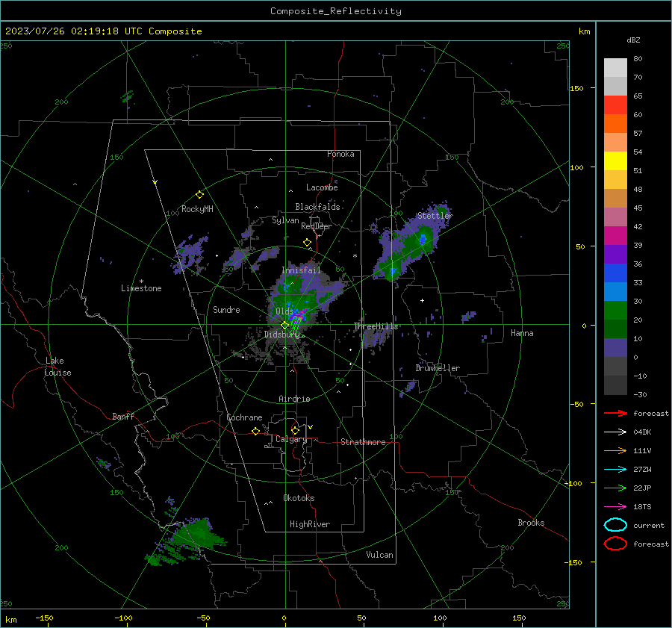Pick the red 65-60 dBZ color band

615,105
